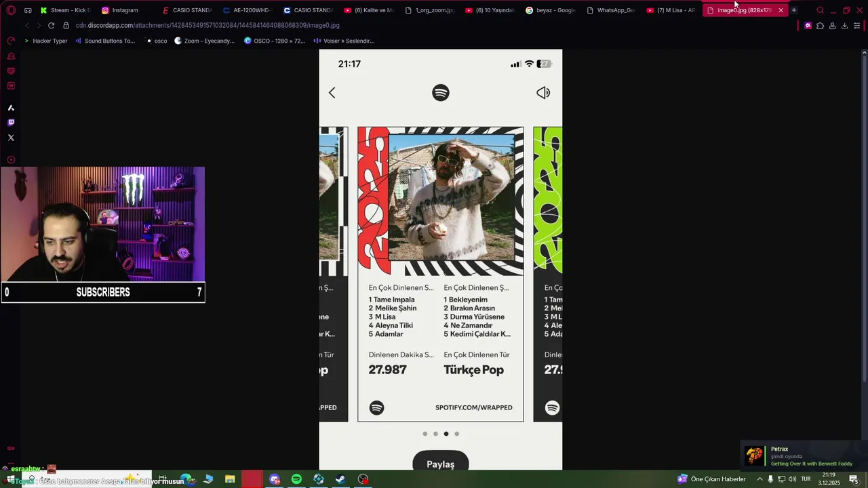Viewport: 868px width, 488px height.
Task: Click the Paylaş button
Action: 441,462
